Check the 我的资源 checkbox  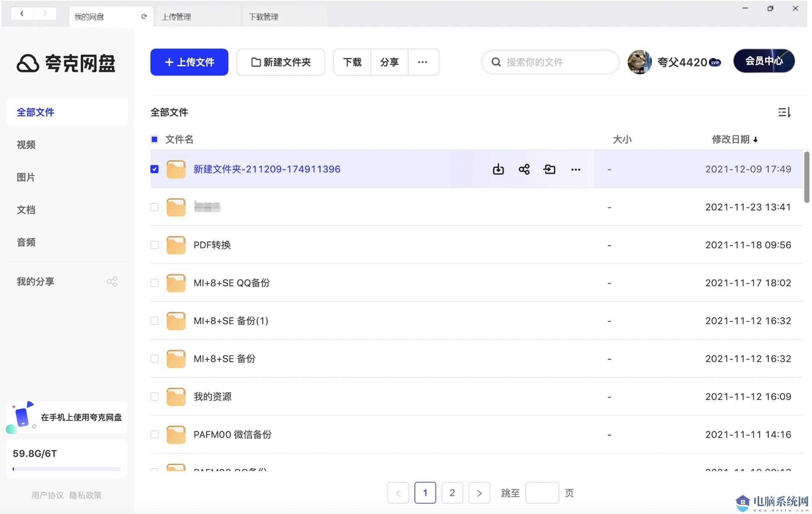click(x=155, y=397)
